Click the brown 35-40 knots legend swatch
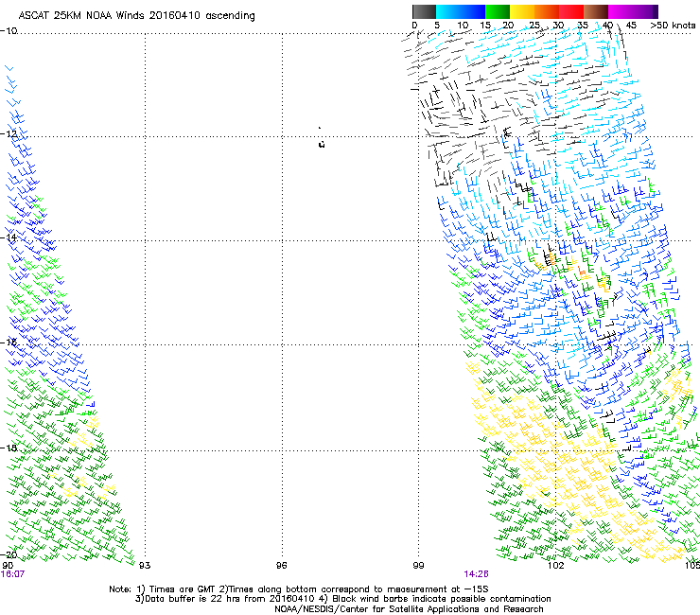This screenshot has width=700, height=615. coord(596,11)
